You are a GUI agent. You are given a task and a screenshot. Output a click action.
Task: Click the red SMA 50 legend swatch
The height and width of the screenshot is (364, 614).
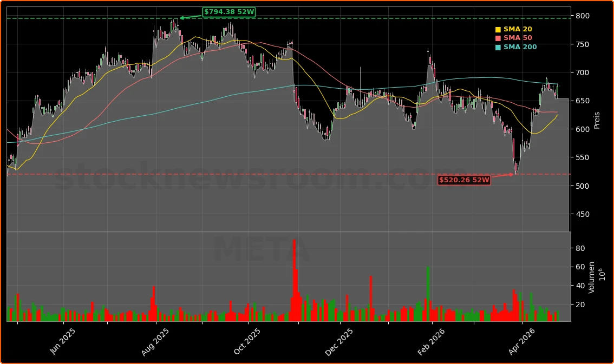[498, 38]
